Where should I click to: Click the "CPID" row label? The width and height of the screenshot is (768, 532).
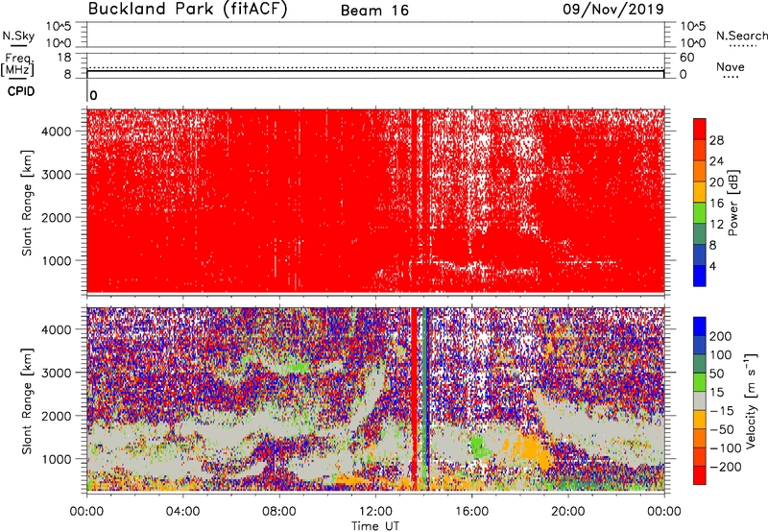(21, 91)
